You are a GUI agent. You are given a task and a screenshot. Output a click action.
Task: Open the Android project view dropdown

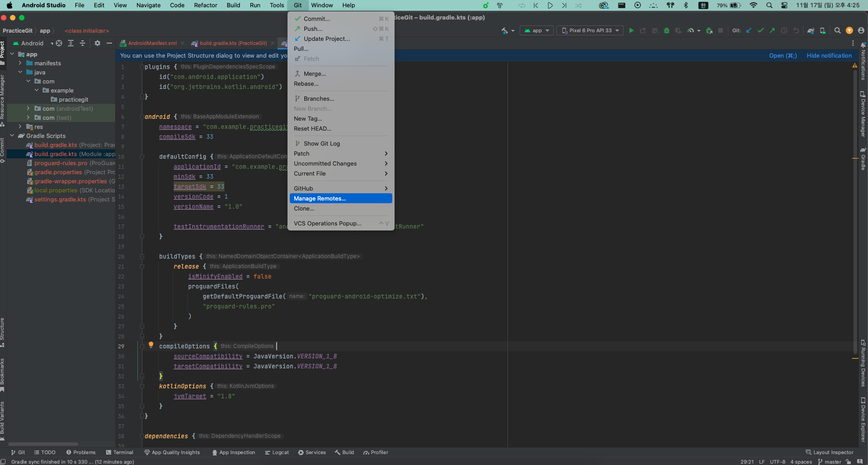33,43
